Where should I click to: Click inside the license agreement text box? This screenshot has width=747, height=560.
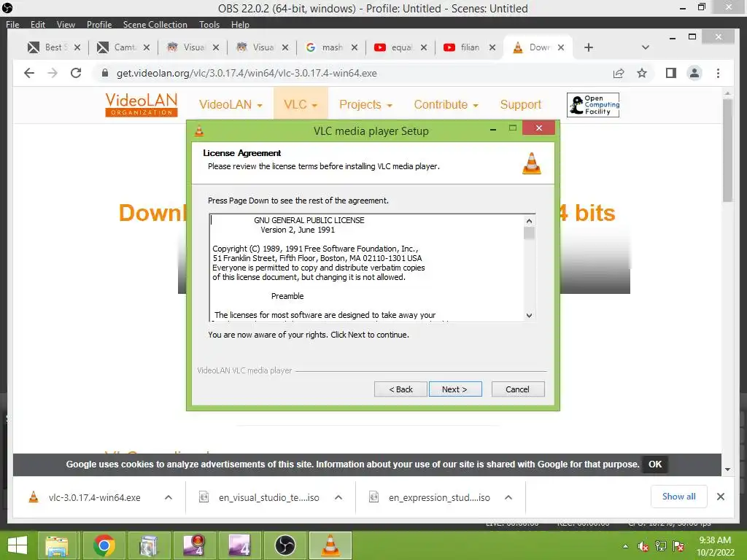click(367, 268)
